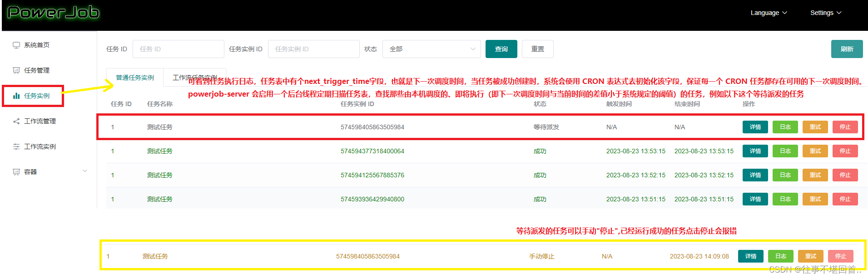Click 详情 for the 等待派发 instance
The width and height of the screenshot is (868, 278).
755,127
